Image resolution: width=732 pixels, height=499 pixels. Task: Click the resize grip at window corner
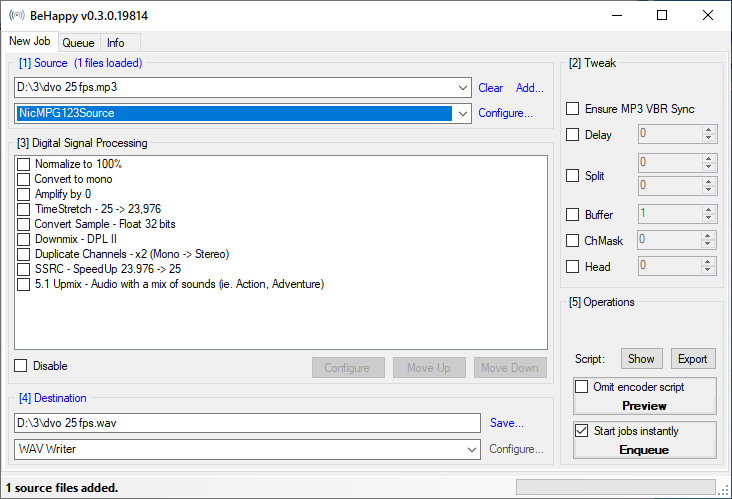click(x=724, y=490)
